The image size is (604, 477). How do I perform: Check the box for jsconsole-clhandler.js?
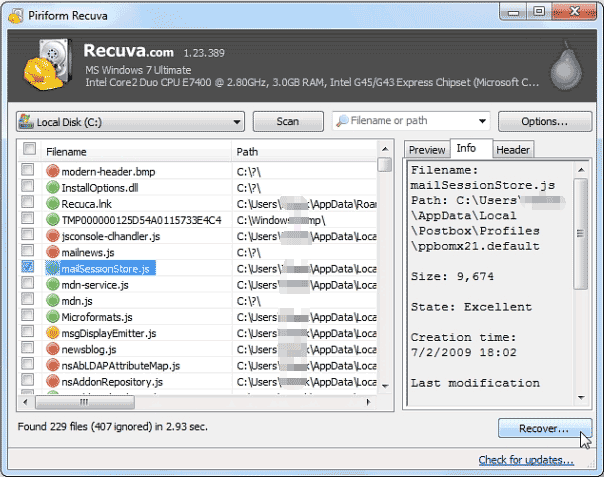tap(27, 234)
